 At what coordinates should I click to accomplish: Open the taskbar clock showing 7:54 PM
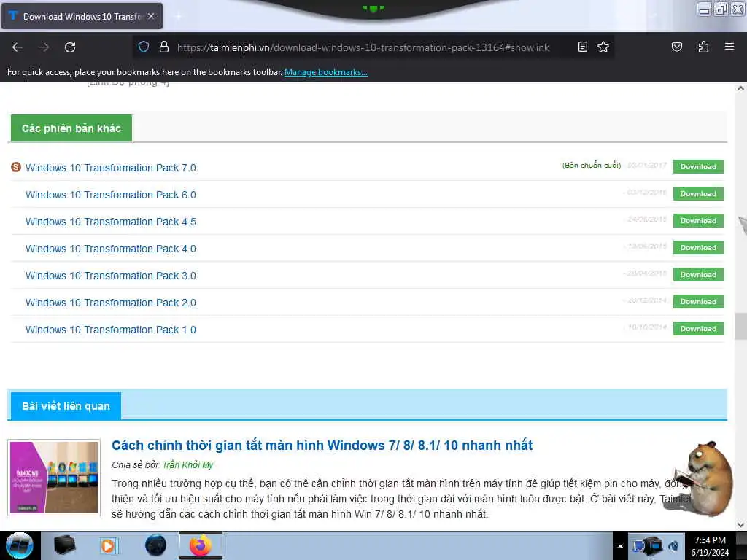[x=711, y=546]
